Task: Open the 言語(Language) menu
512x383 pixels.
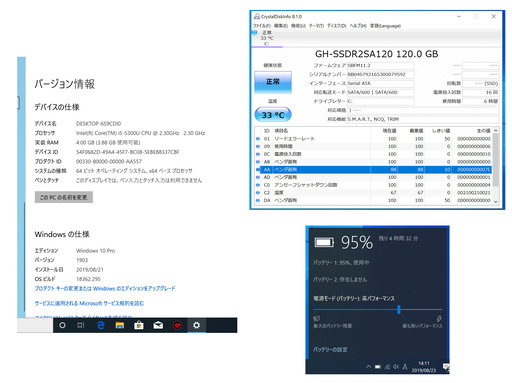Action: pos(385,26)
